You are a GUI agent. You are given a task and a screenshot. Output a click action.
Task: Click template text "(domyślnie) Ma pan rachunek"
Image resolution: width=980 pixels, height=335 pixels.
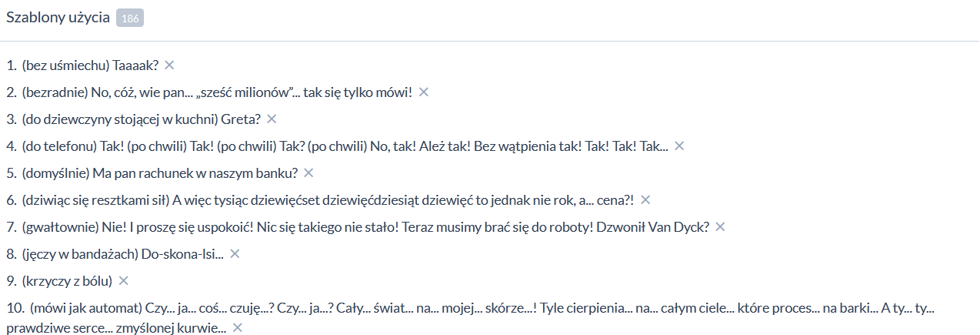coord(160,173)
